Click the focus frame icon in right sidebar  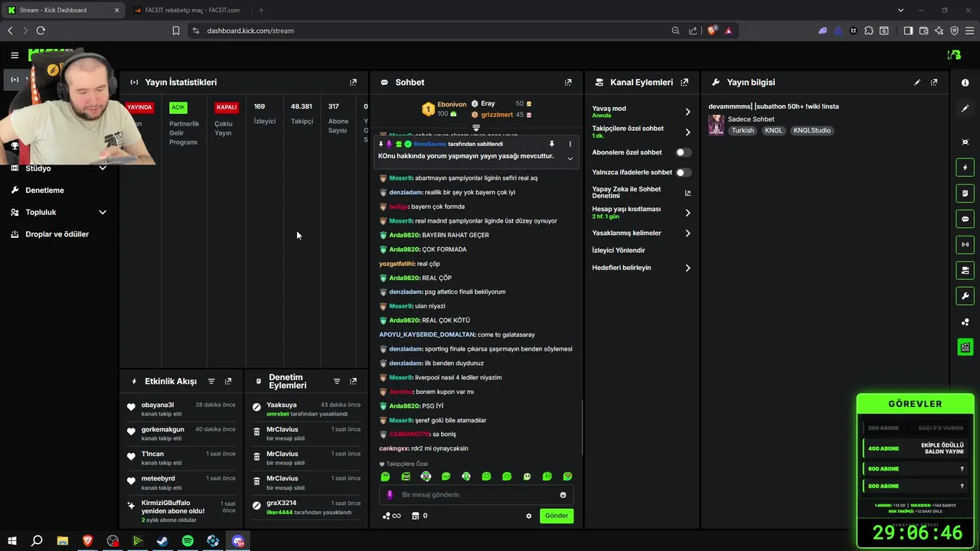point(965,142)
